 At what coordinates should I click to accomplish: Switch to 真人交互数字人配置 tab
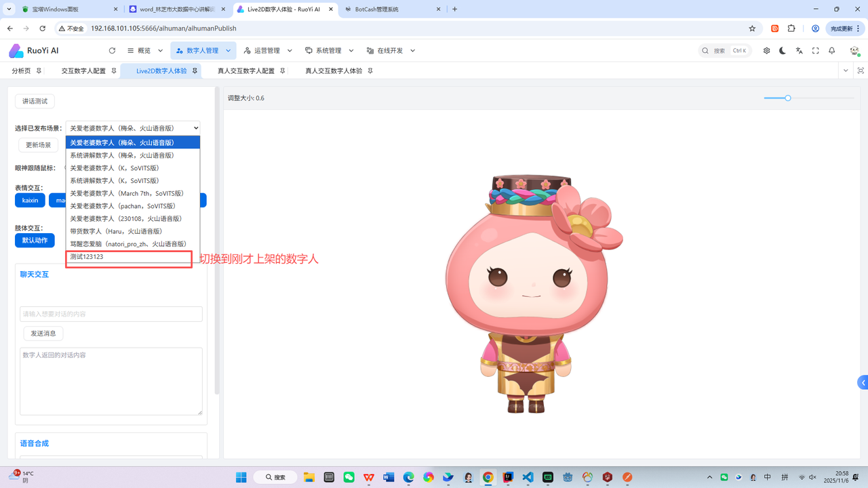click(x=245, y=70)
